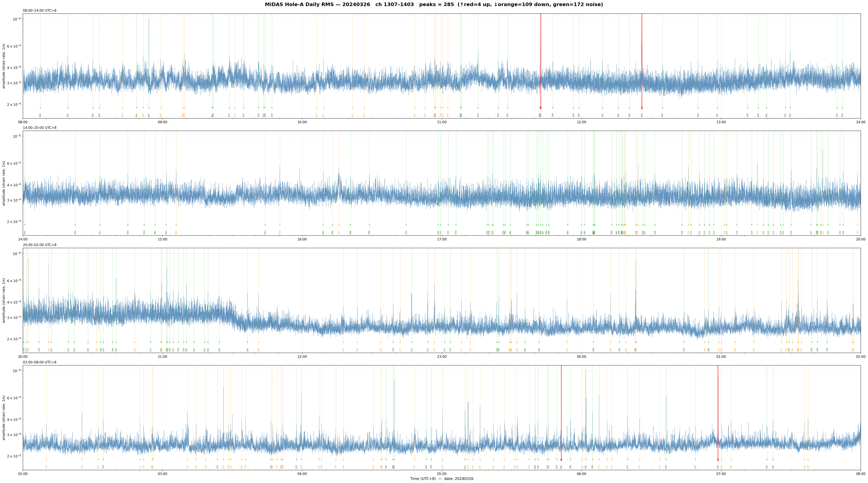
Task: Click orange down peak marker 247
Action: (x=415, y=459)
